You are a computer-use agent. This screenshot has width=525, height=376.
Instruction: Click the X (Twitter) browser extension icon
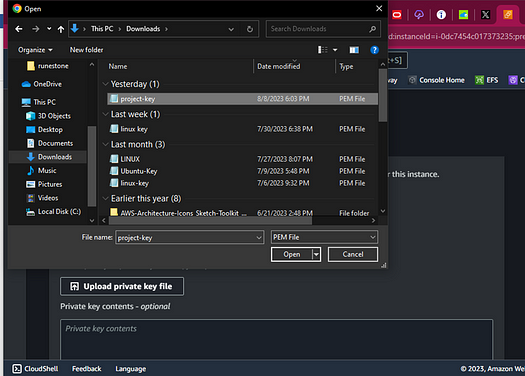485,15
